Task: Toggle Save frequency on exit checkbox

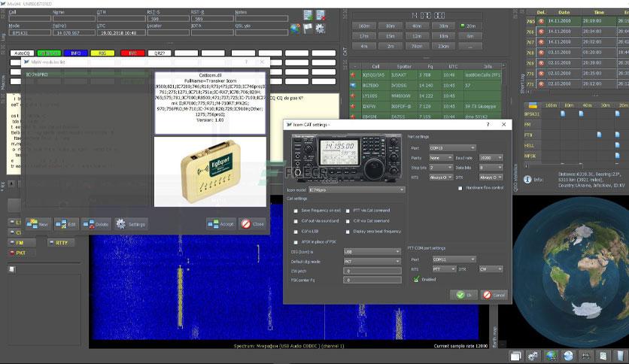Action: point(296,211)
